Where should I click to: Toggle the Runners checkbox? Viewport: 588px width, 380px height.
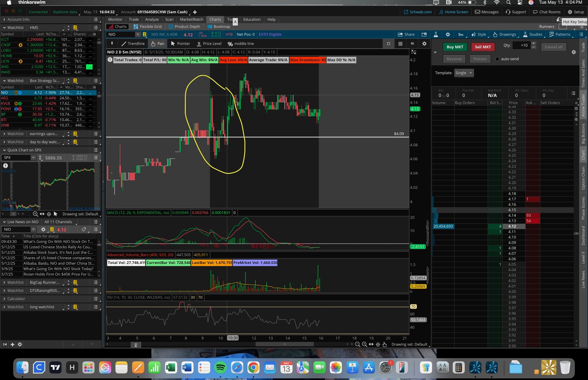pyautogui.click(x=562, y=27)
